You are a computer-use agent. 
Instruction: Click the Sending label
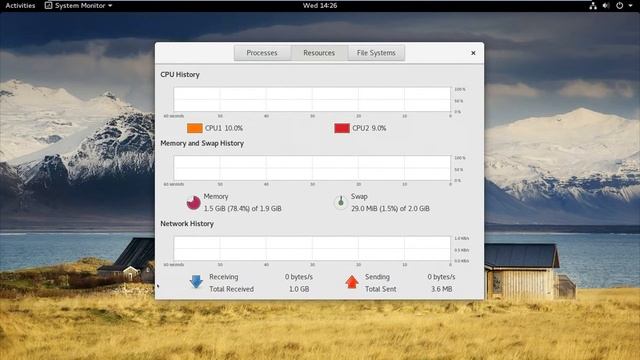(x=377, y=277)
